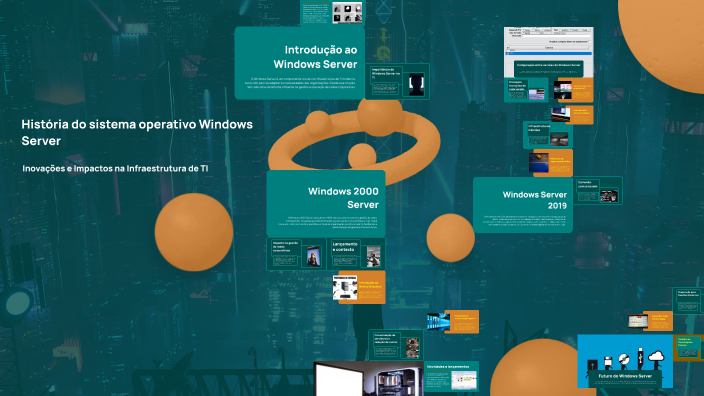Open the Infraestruturas híbridas subtopic

[548, 135]
